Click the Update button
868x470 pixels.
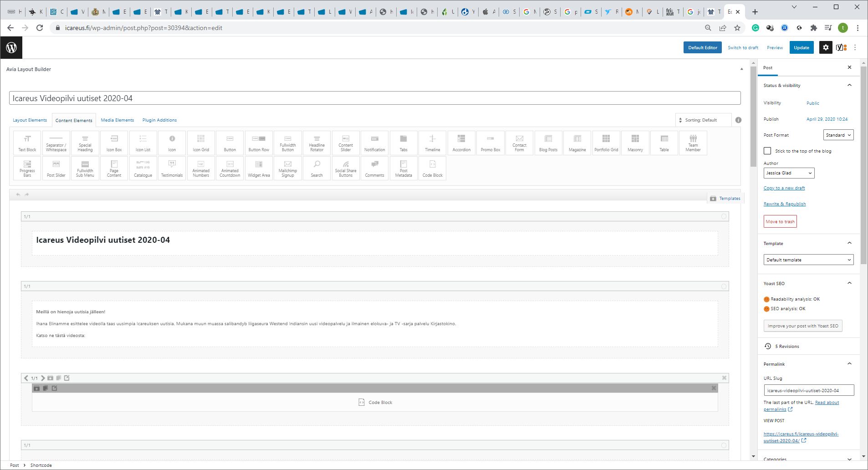tap(801, 47)
